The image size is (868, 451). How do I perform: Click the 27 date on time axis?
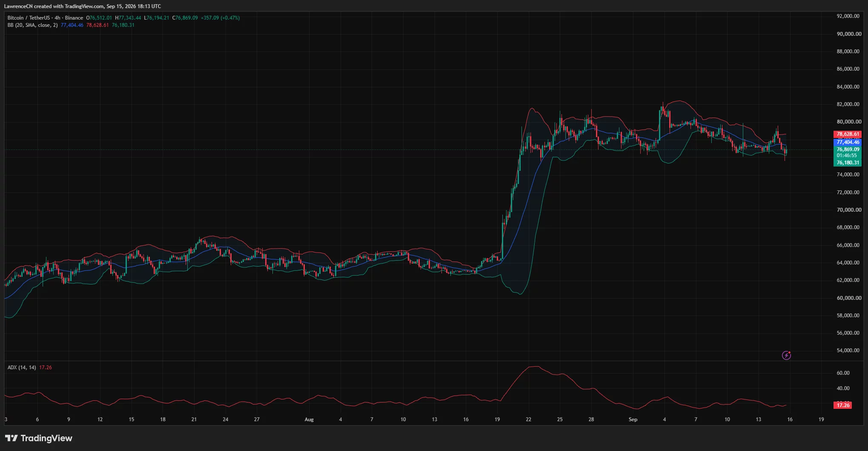(257, 419)
